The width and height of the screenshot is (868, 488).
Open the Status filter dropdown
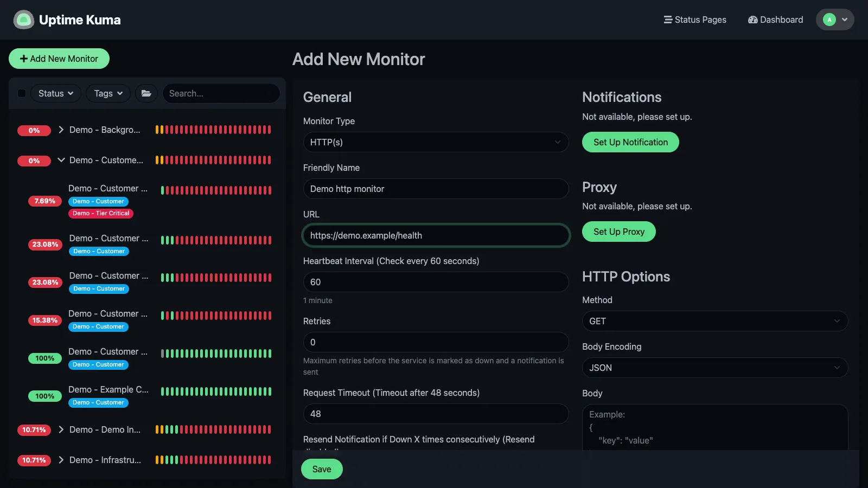56,93
